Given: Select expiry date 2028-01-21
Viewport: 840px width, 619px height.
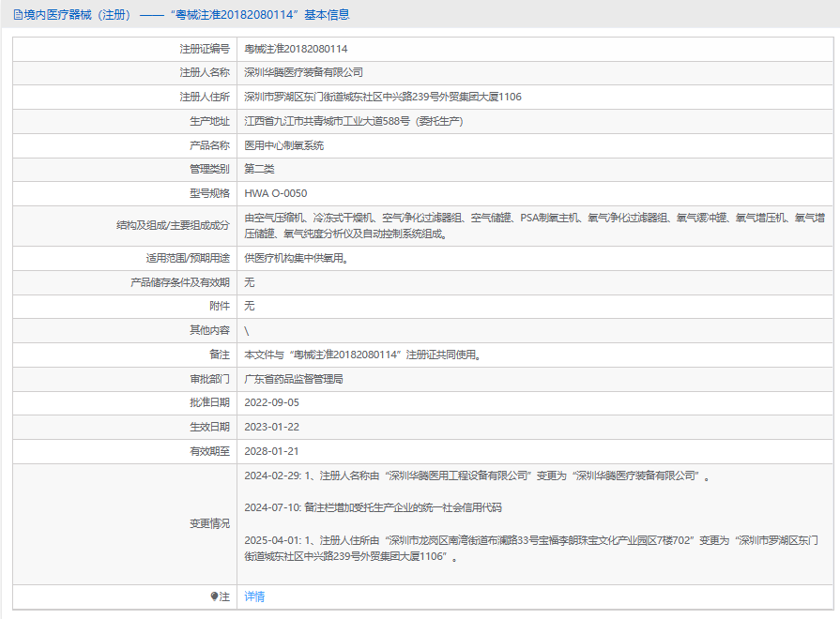Looking at the screenshot, I should pos(271,451).
